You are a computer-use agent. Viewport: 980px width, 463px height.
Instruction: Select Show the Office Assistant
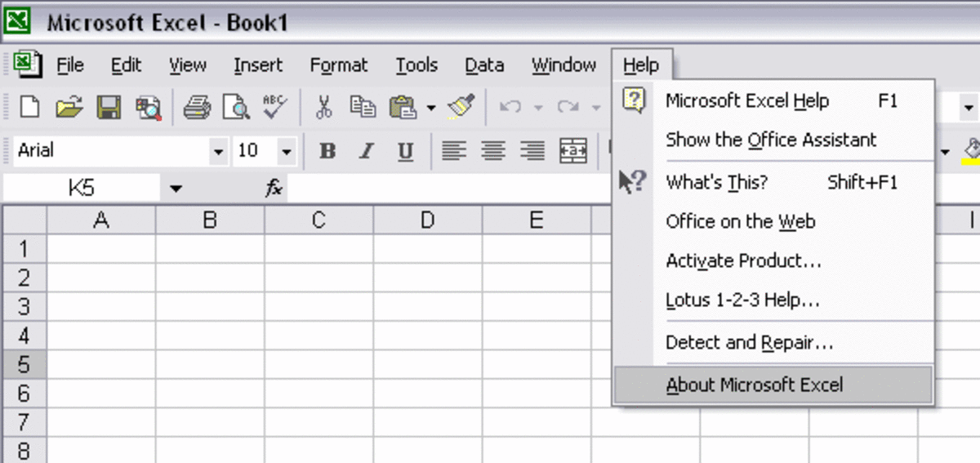click(x=773, y=140)
